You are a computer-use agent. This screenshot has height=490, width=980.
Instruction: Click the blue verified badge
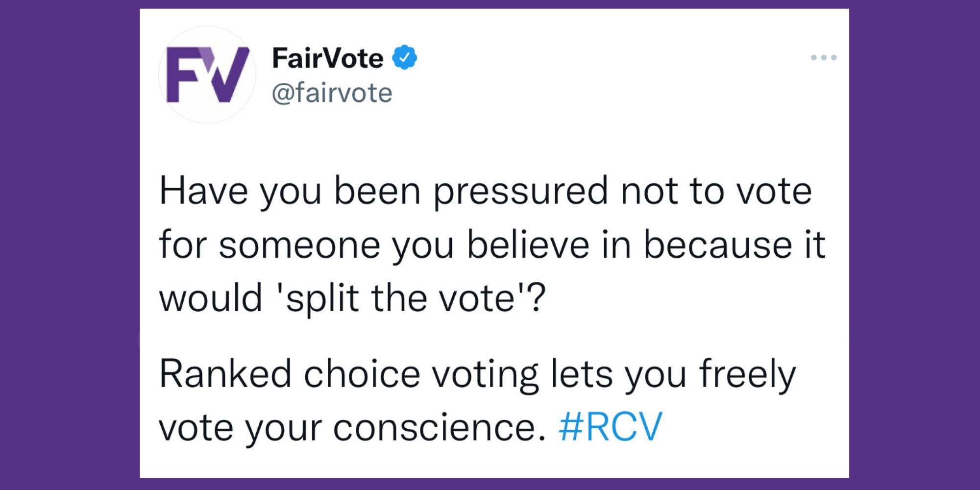point(404,57)
